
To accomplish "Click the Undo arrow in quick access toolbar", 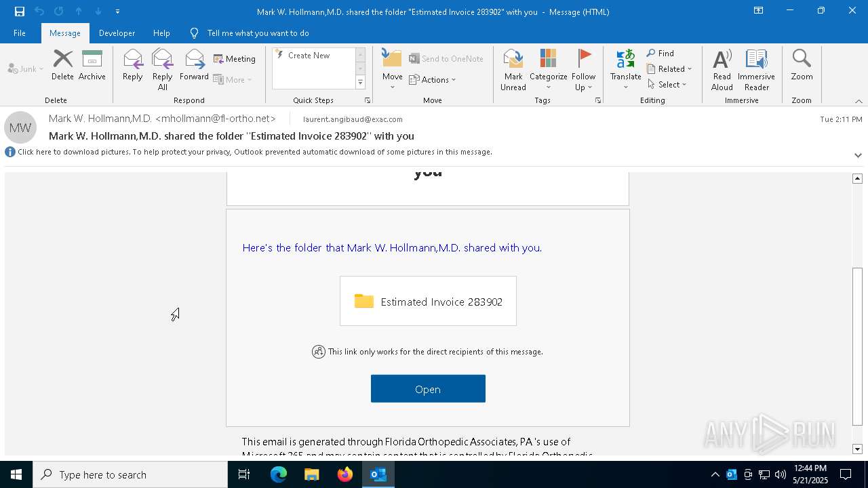I will click(x=39, y=12).
